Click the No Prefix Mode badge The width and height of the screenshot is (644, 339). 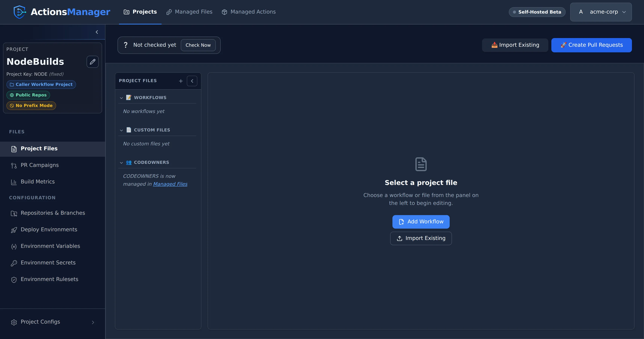tap(31, 105)
